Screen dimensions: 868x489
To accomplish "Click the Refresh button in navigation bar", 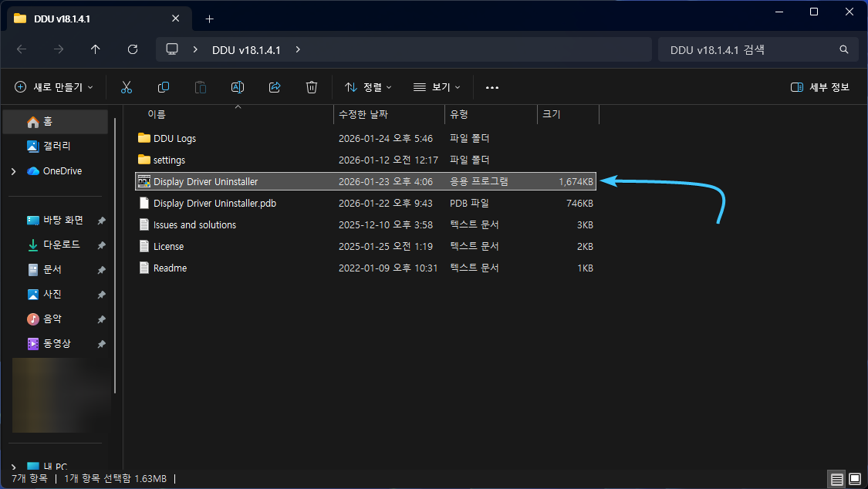I will pos(133,49).
